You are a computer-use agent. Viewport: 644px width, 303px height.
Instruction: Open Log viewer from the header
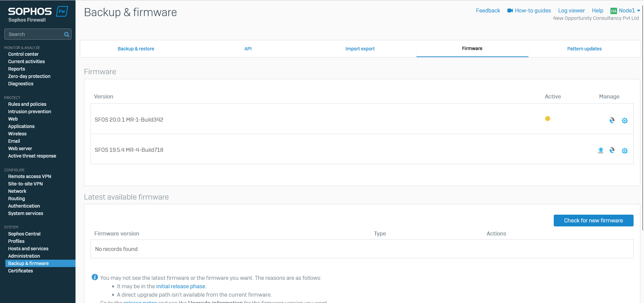(571, 10)
